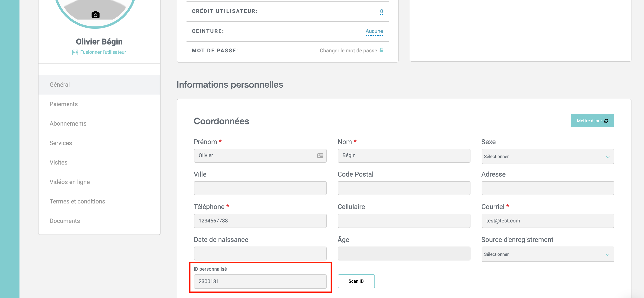Show the Documents tab
The height and width of the screenshot is (298, 644).
64,221
